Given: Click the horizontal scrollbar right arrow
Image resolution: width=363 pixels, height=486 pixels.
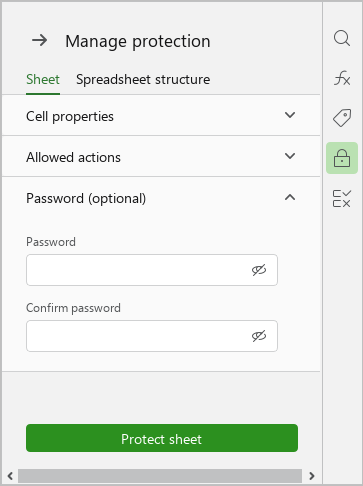Looking at the screenshot, I should 312,476.
